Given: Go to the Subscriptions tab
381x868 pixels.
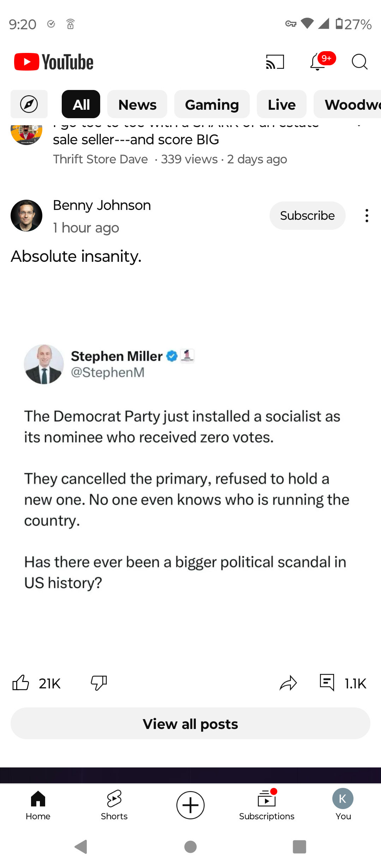Looking at the screenshot, I should (267, 805).
